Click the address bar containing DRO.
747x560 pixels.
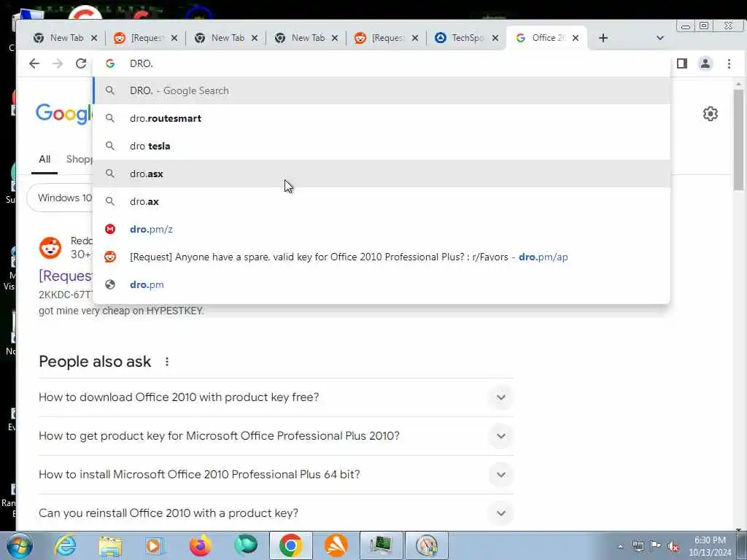tap(381, 63)
